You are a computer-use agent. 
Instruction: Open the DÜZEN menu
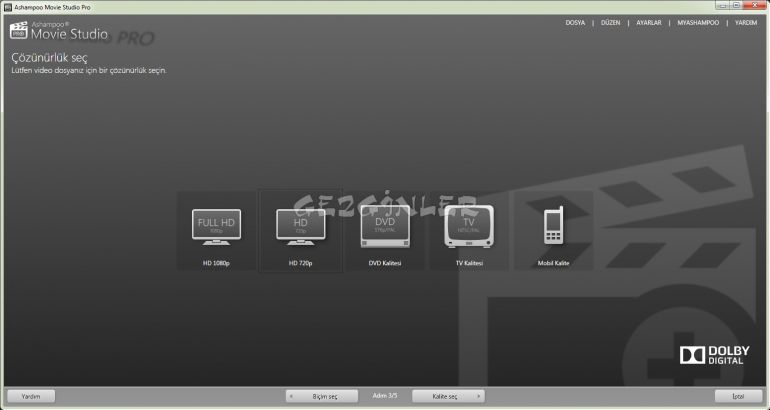610,23
